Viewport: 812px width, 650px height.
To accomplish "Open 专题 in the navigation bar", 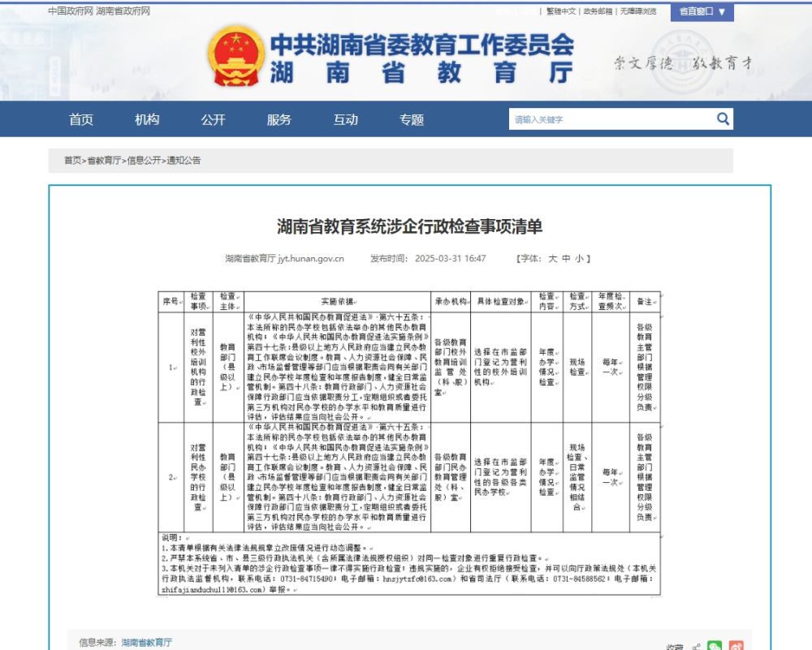I will (x=411, y=120).
